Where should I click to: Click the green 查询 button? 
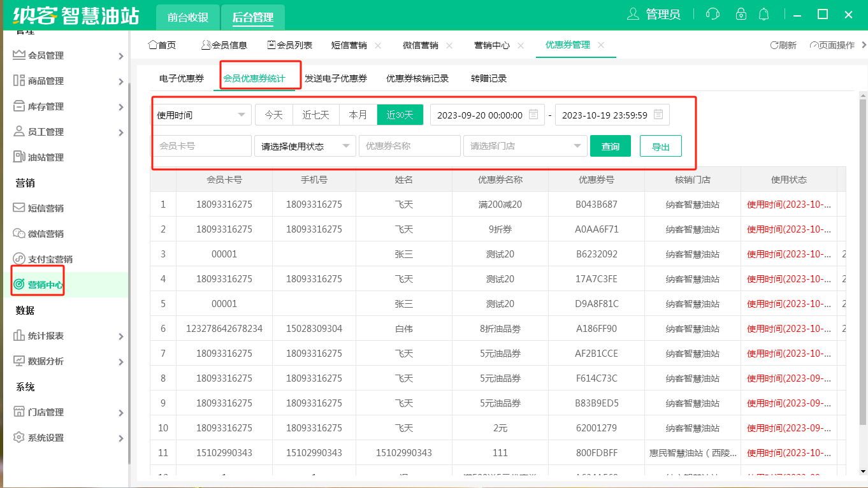(x=610, y=146)
